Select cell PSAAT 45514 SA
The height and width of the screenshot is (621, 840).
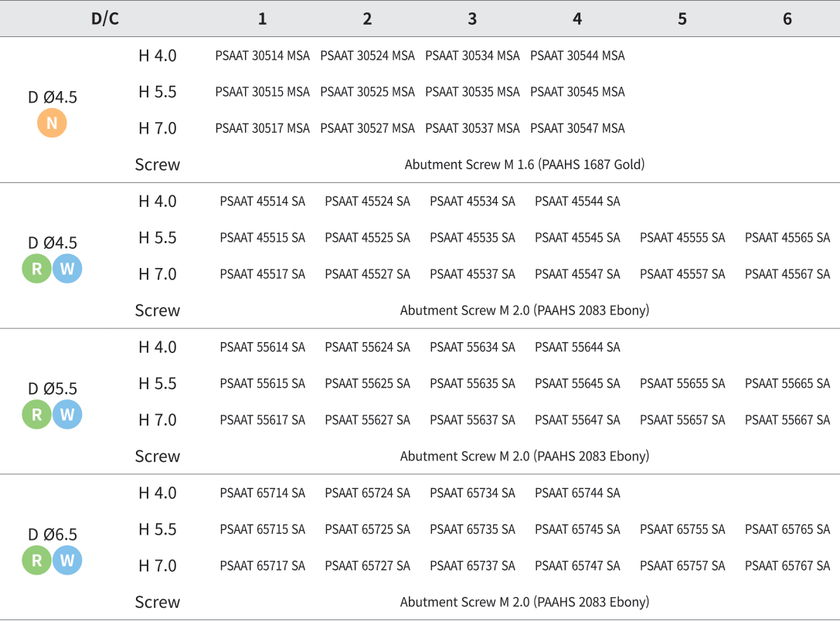tap(263, 202)
